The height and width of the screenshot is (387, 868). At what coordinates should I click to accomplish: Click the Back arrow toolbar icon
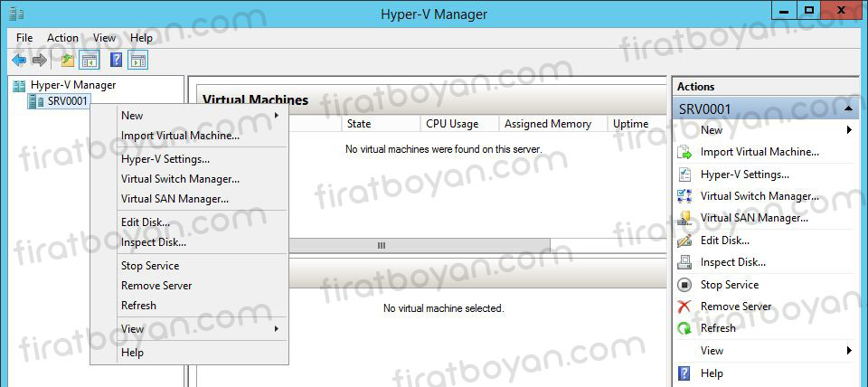click(19, 61)
